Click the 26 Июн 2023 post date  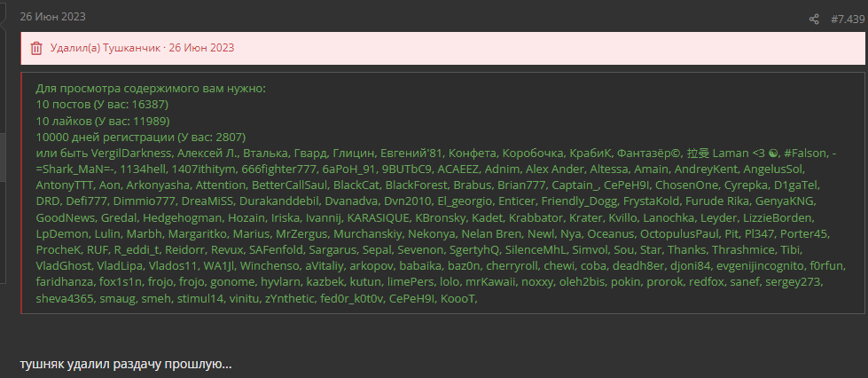click(52, 17)
